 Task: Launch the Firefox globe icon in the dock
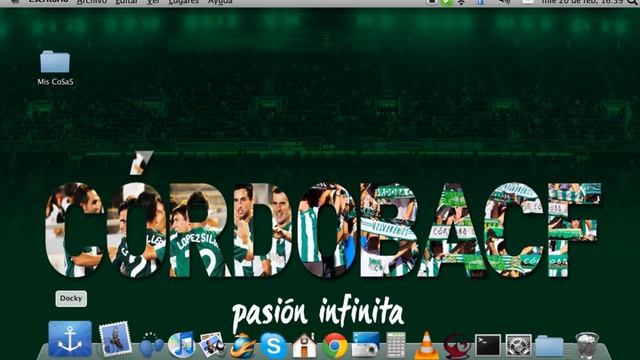click(x=242, y=346)
